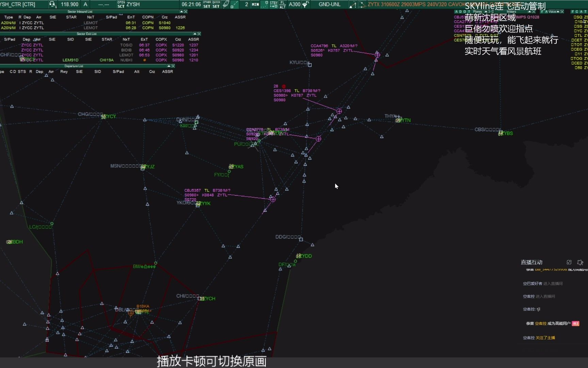Toggle the A filter in Planes list
Screen dimensions: 588x368
(456, 12)
